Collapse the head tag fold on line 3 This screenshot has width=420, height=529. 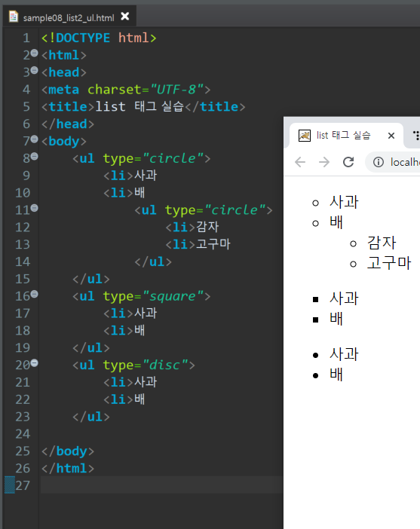(x=35, y=70)
